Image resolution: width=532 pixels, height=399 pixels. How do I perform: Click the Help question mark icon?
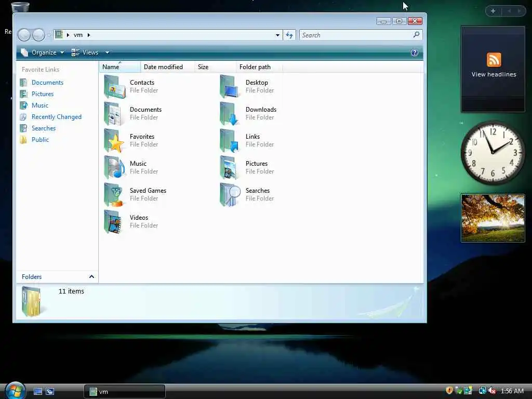414,52
